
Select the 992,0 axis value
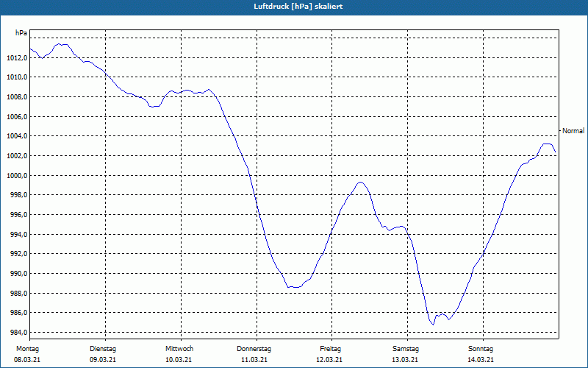click(18, 254)
